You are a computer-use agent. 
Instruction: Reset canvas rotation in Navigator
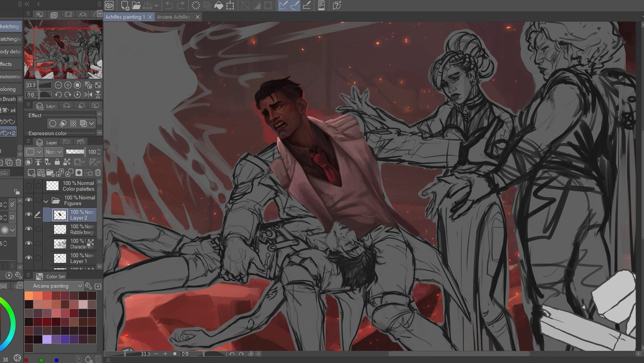pyautogui.click(x=77, y=95)
